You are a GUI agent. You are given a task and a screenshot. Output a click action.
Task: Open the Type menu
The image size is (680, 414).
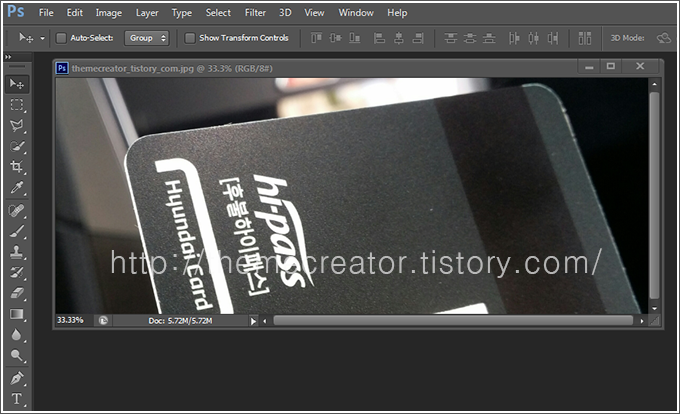[182, 13]
